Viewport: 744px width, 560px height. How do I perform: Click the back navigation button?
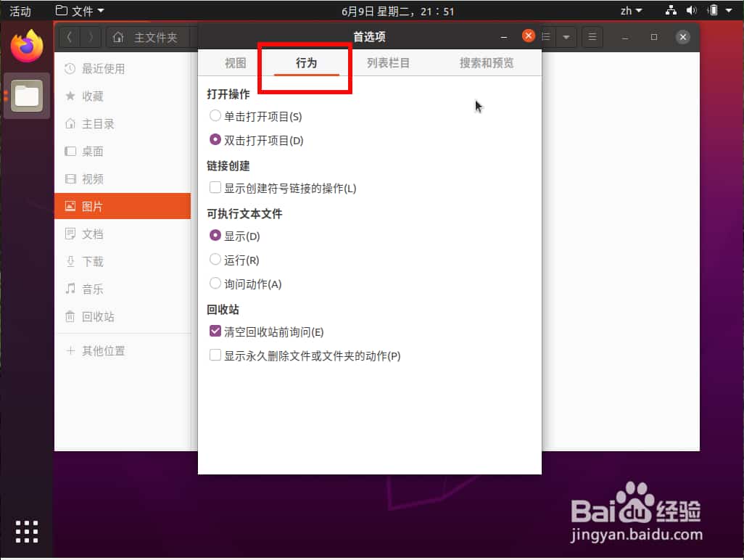click(x=69, y=37)
